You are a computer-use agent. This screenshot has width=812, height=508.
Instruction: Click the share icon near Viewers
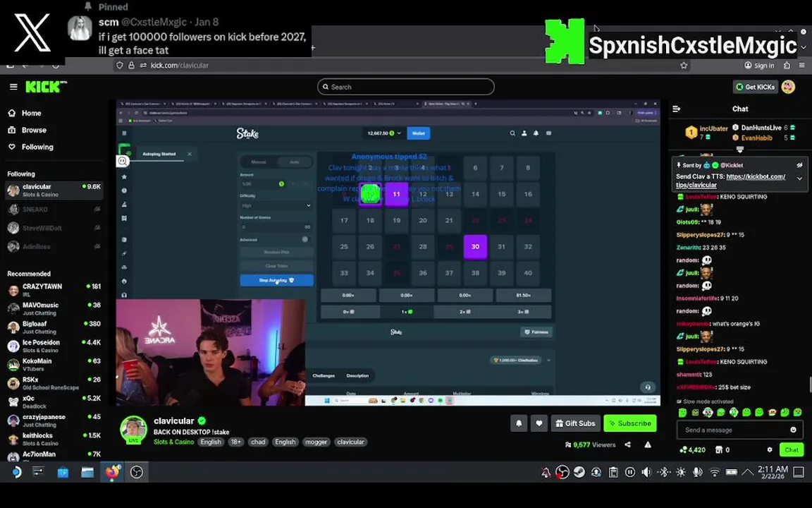[x=627, y=445]
